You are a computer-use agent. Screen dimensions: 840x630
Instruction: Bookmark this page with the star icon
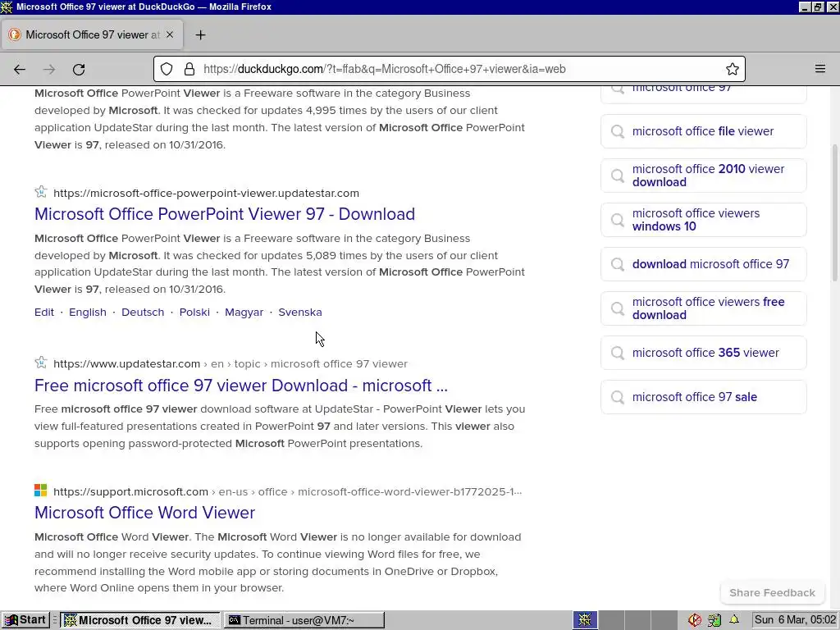pyautogui.click(x=733, y=69)
